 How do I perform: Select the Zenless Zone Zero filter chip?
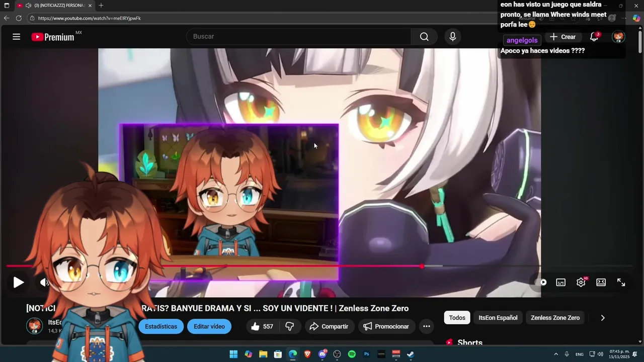[x=555, y=318]
